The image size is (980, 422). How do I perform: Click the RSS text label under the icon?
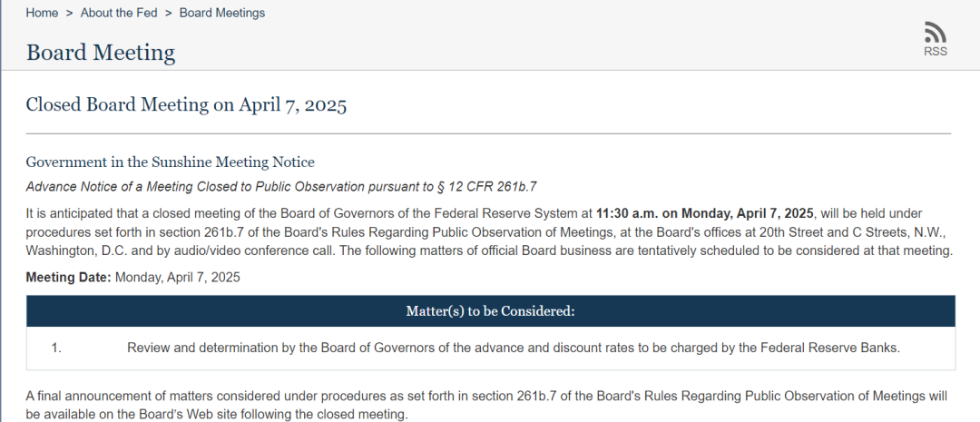point(935,52)
